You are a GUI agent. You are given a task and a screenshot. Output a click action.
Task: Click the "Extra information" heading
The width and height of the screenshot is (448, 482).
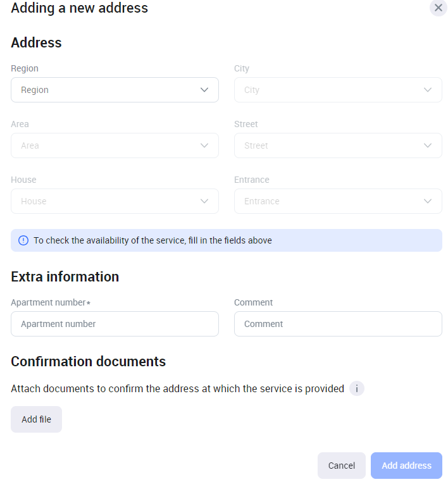[65, 276]
